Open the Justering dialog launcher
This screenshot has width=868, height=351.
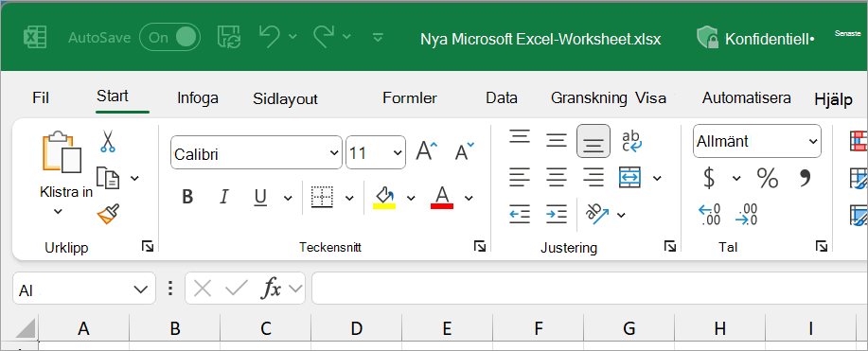tap(670, 247)
